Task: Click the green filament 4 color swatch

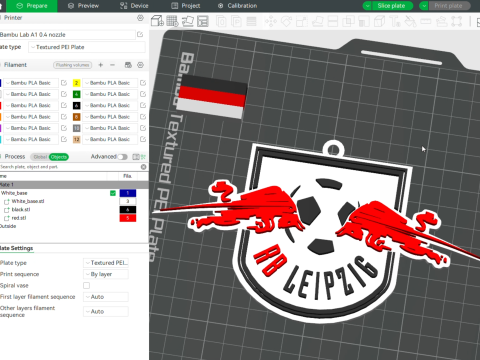Action: 76,94
